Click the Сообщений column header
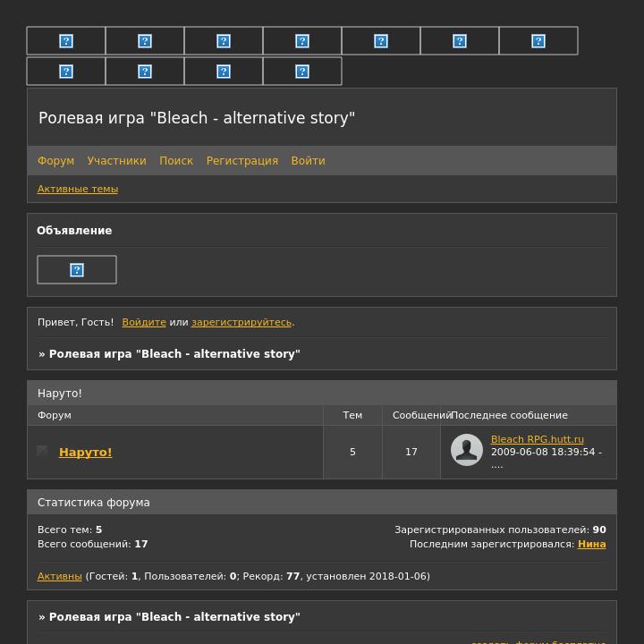The width and height of the screenshot is (644, 644). [421, 415]
